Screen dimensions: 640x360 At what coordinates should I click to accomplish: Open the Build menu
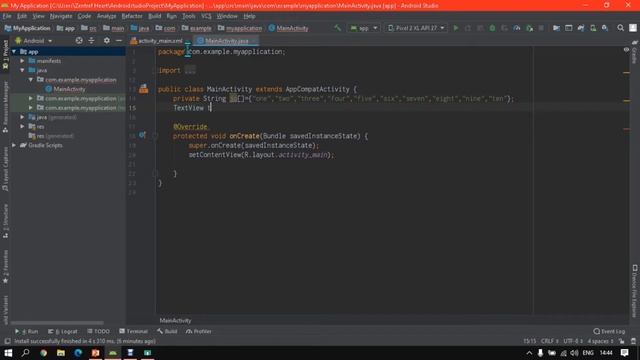point(154,16)
